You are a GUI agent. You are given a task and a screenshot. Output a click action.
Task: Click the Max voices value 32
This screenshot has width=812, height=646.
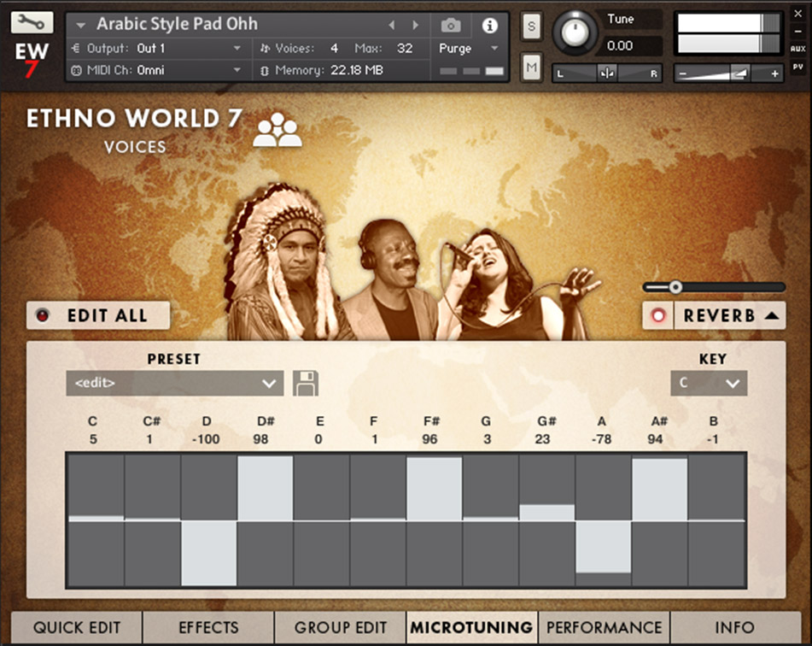coord(405,48)
